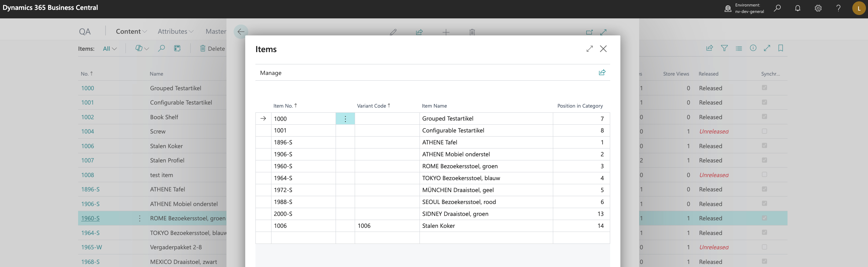Expand the Content menu

click(x=131, y=31)
